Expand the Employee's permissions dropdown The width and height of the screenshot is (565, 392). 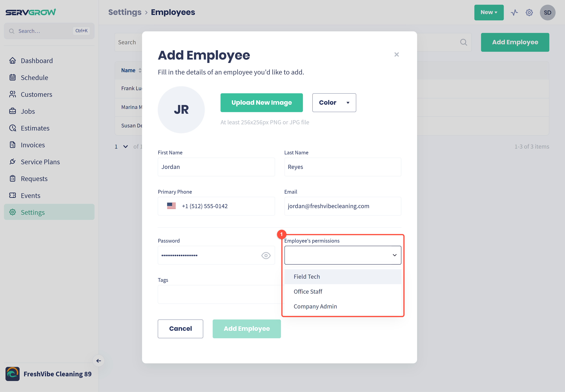pos(343,255)
